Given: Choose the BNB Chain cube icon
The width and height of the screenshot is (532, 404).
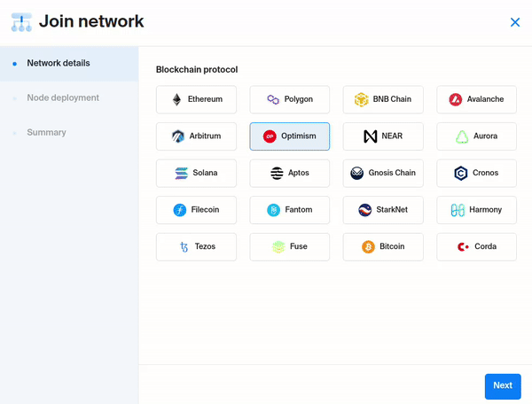Looking at the screenshot, I should 362,99.
